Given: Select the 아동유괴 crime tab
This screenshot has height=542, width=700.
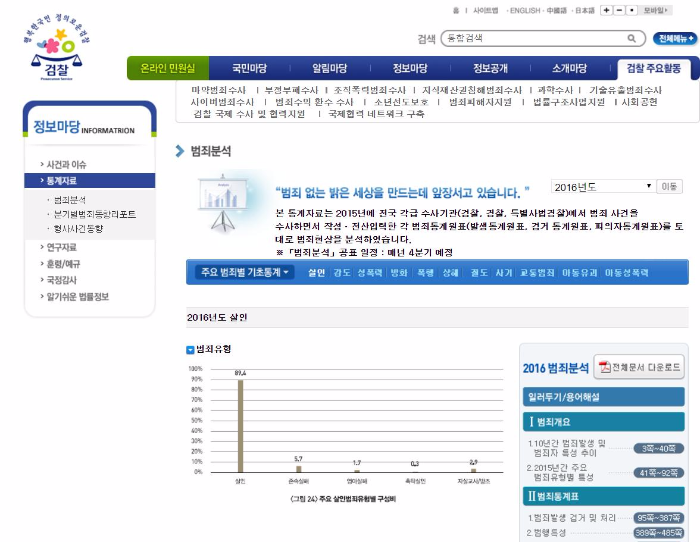Looking at the screenshot, I should [579, 272].
